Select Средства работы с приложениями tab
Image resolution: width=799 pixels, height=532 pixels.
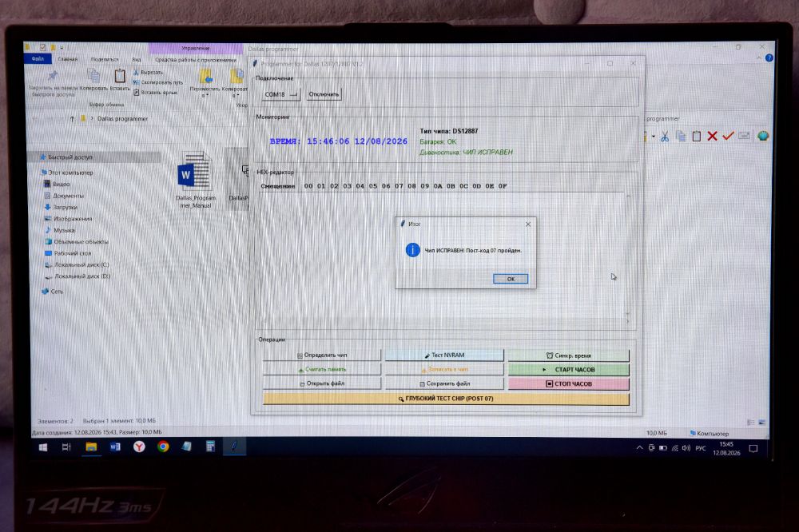click(x=196, y=60)
